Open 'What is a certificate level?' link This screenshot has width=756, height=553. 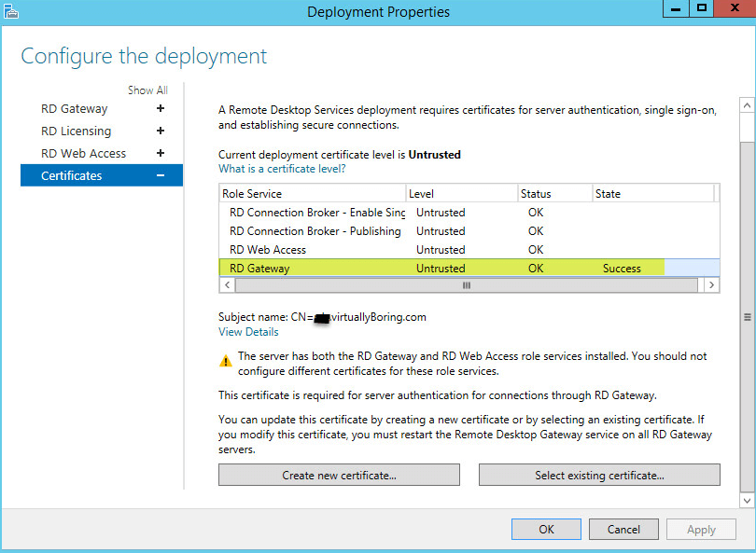[282, 169]
